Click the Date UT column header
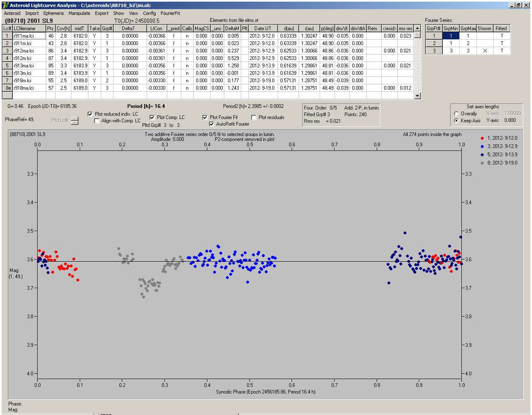The image size is (532, 415). (x=263, y=29)
